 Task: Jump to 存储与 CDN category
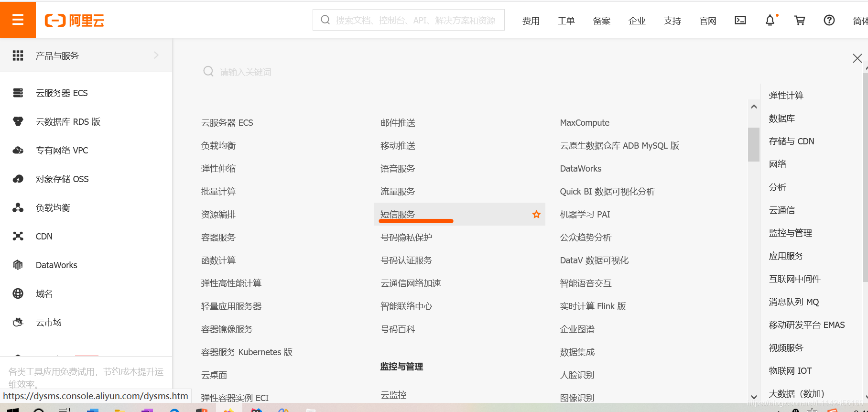point(792,141)
